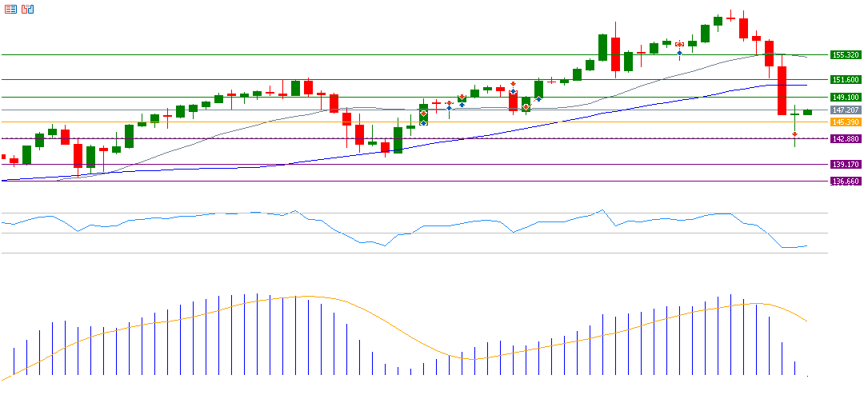
Task: Click the Depth of Market icon
Action: [x=10, y=9]
